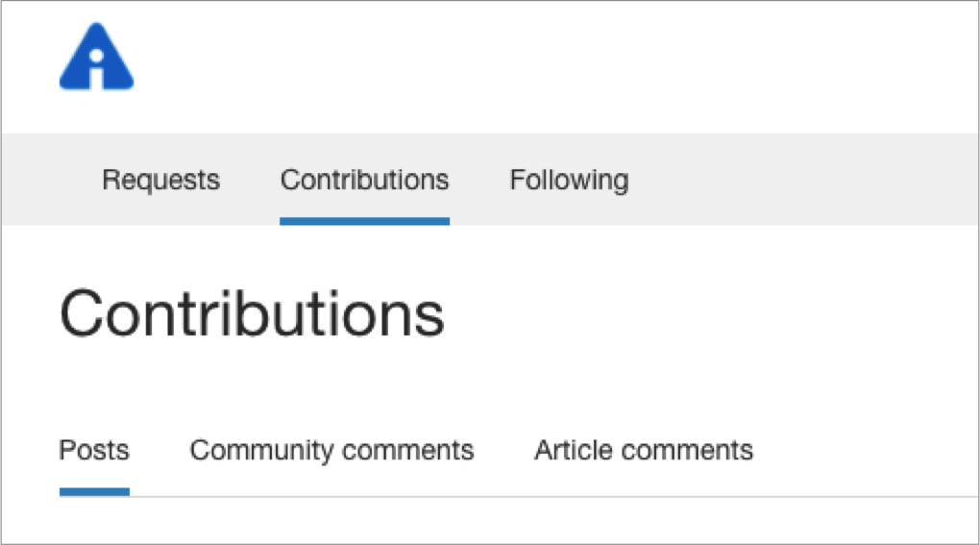Switch to the Following tab

569,180
